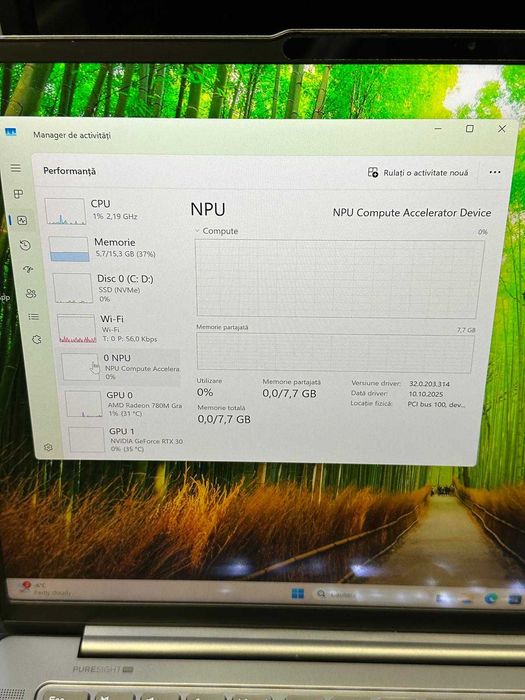
Task: Select GPU 1 NVIDIA GeForce item
Action: coord(126,440)
